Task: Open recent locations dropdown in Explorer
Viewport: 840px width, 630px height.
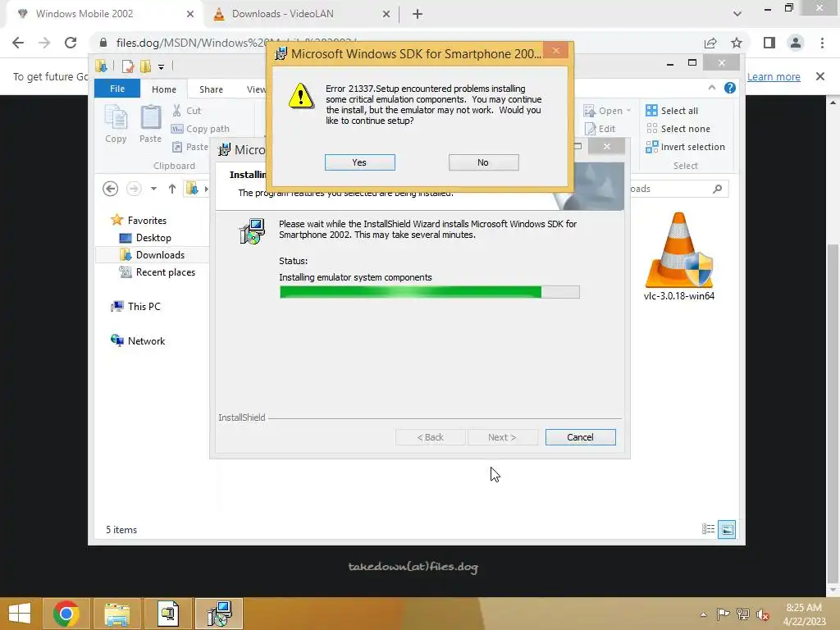Action: click(153, 189)
